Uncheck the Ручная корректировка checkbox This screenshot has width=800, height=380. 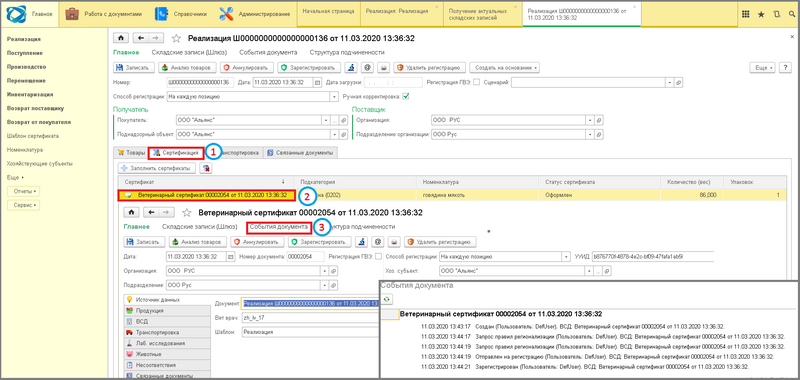click(406, 96)
